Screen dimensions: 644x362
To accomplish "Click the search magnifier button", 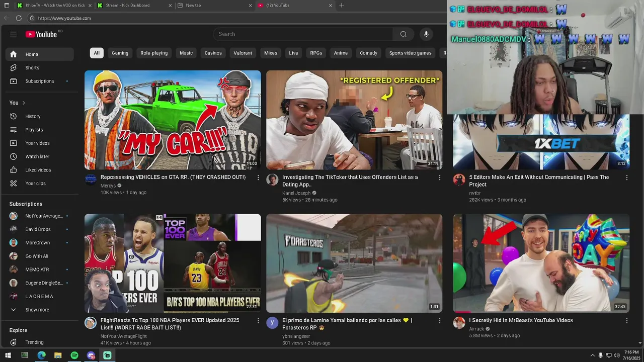I will (x=403, y=34).
